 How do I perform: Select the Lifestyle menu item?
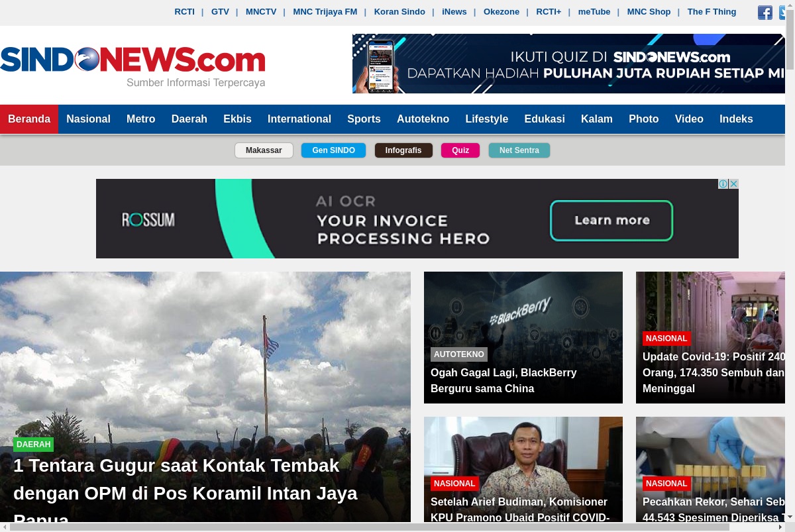(x=487, y=119)
